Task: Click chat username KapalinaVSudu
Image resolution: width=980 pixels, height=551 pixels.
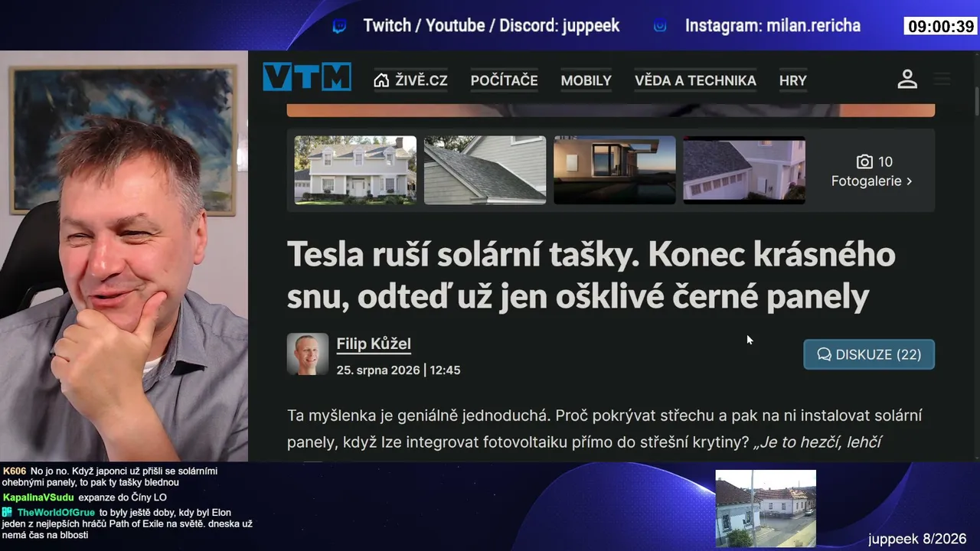Action: [38, 497]
